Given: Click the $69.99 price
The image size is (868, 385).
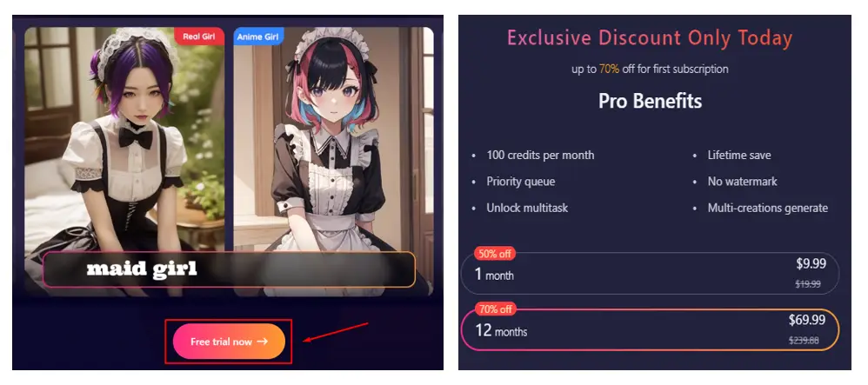Looking at the screenshot, I should tap(807, 320).
